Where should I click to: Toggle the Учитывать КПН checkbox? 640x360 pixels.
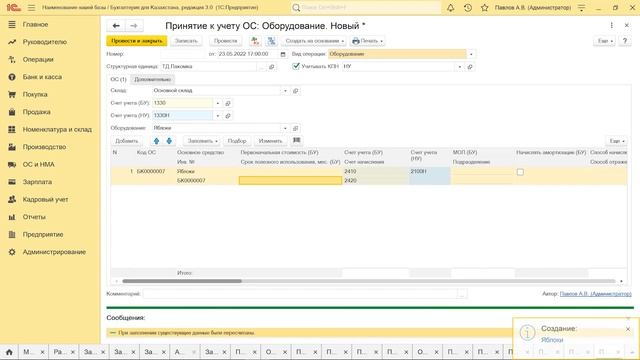pyautogui.click(x=296, y=66)
